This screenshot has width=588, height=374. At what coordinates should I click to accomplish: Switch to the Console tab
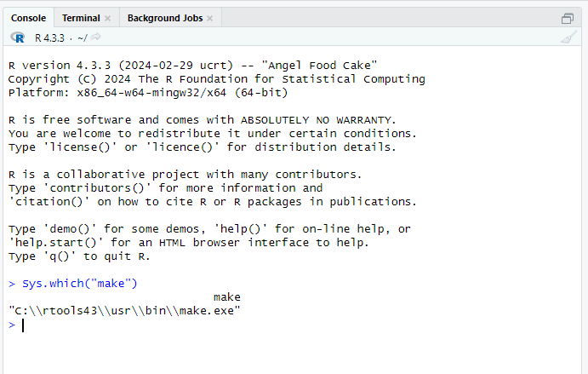[28, 18]
